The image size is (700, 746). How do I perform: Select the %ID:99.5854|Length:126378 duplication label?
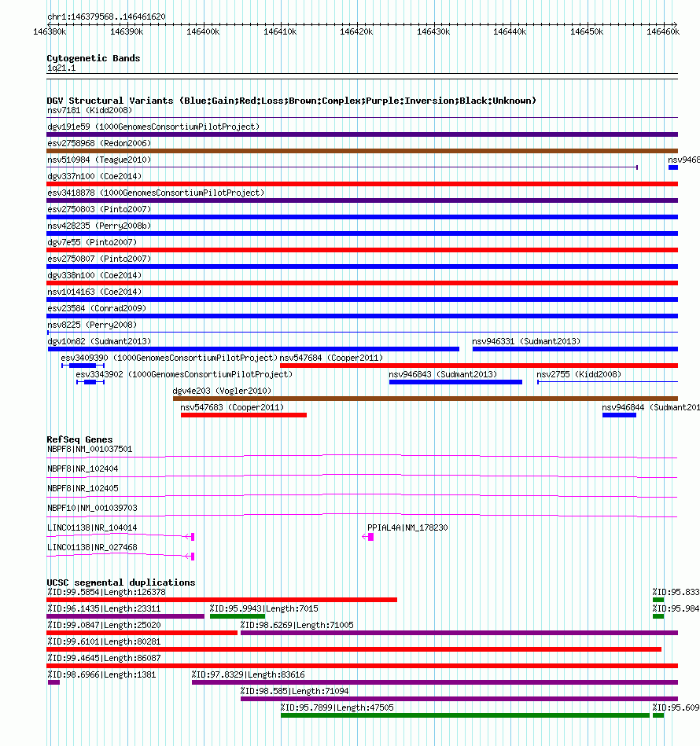click(x=106, y=593)
